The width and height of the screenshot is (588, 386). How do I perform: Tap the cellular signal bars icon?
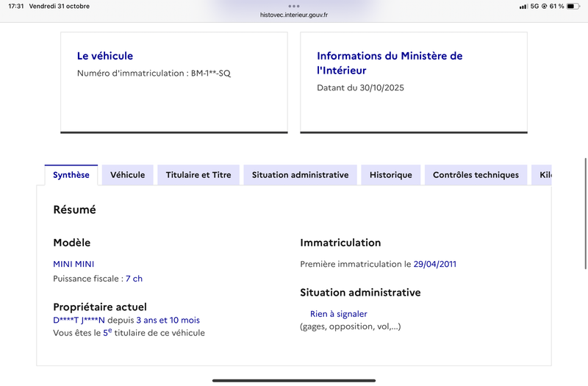(x=523, y=7)
